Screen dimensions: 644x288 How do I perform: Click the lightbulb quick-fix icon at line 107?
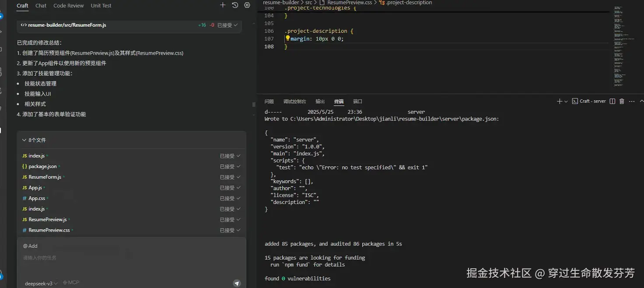(287, 38)
